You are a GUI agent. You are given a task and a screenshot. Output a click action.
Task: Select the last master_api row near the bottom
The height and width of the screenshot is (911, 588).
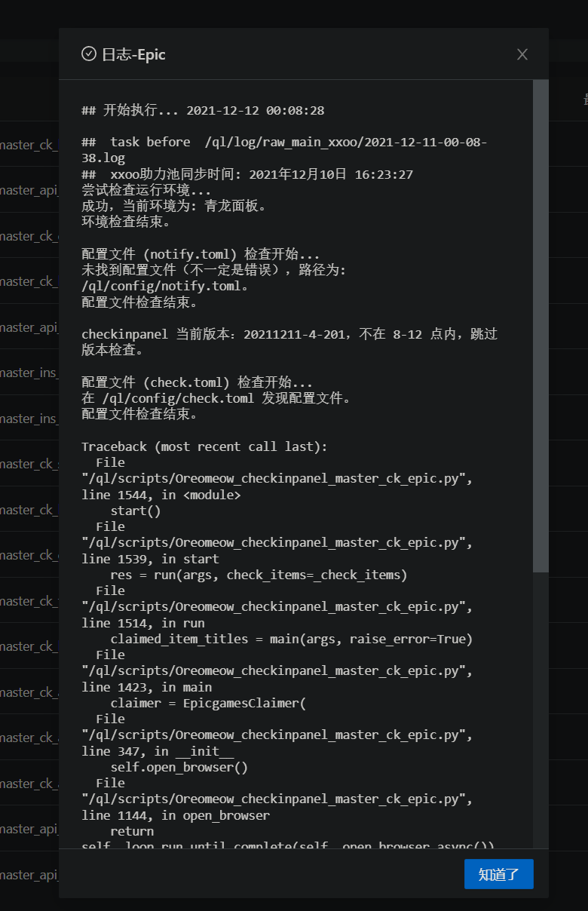tap(23, 874)
